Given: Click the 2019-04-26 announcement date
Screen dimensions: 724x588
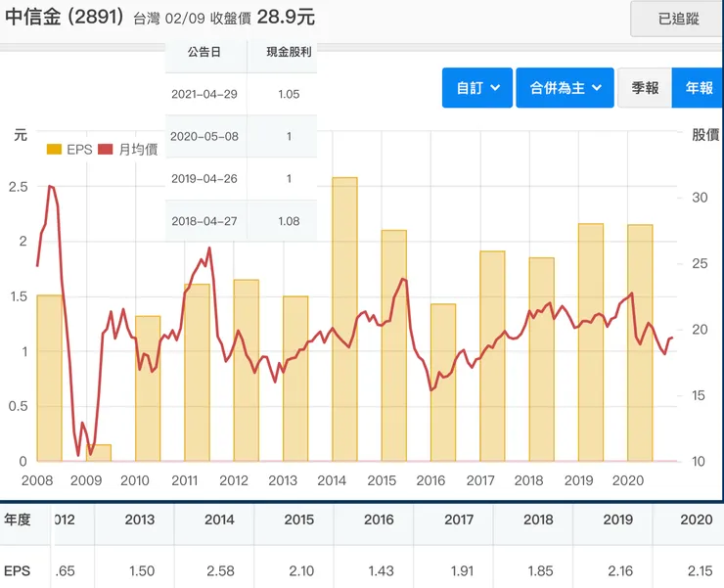Looking at the screenshot, I should pyautogui.click(x=204, y=179).
